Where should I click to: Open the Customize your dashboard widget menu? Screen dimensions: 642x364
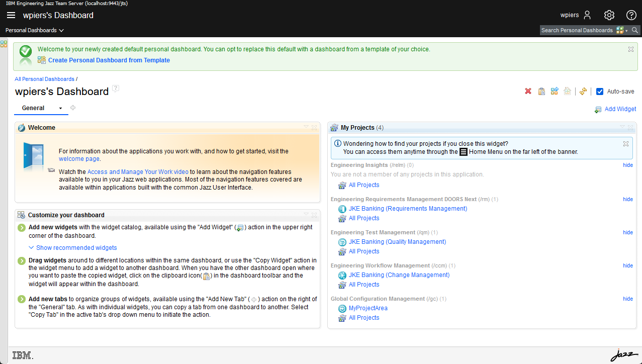[x=306, y=214]
